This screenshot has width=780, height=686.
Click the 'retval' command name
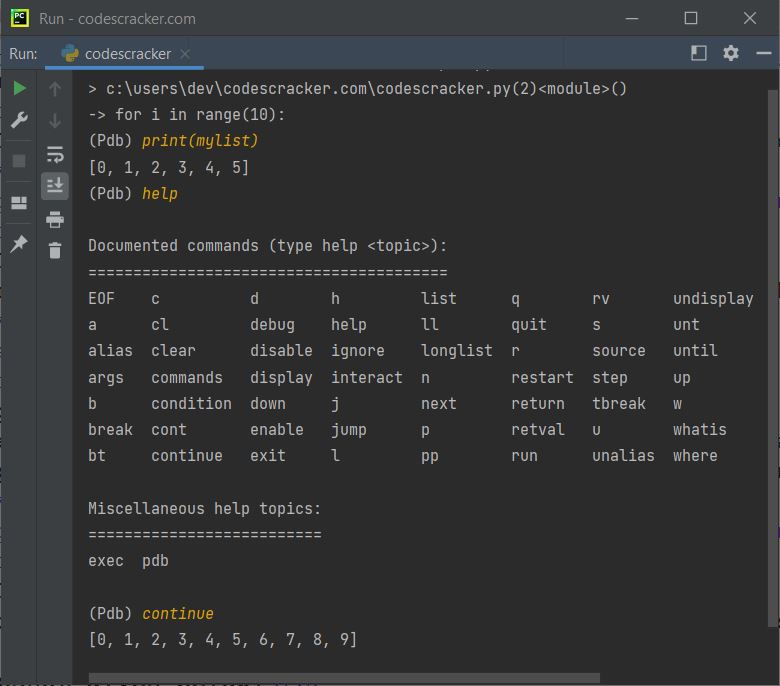tap(538, 429)
